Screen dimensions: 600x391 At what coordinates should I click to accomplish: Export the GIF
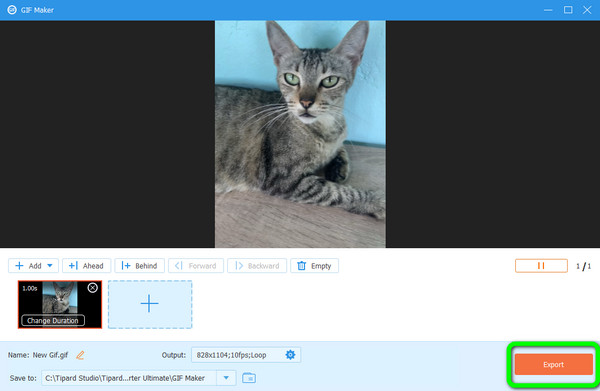click(553, 365)
